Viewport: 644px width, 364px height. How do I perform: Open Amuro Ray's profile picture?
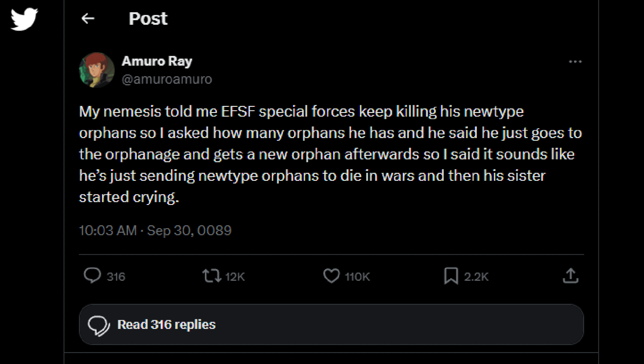[97, 70]
